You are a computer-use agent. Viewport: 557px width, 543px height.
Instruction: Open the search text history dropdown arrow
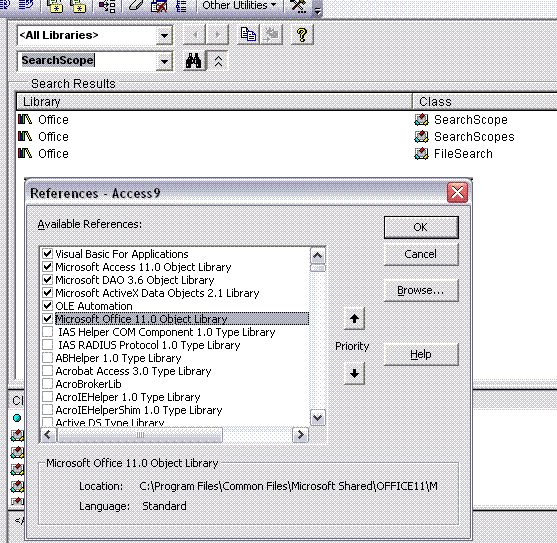pyautogui.click(x=164, y=61)
